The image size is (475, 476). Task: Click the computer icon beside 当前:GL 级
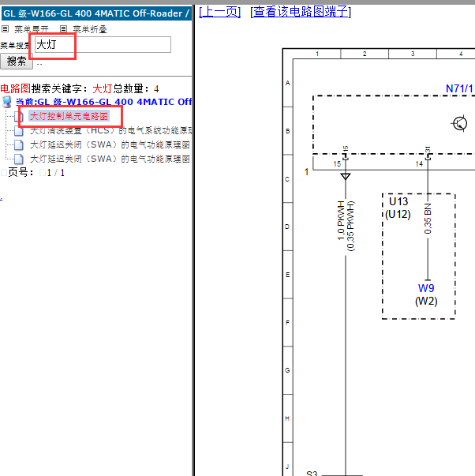point(6,102)
